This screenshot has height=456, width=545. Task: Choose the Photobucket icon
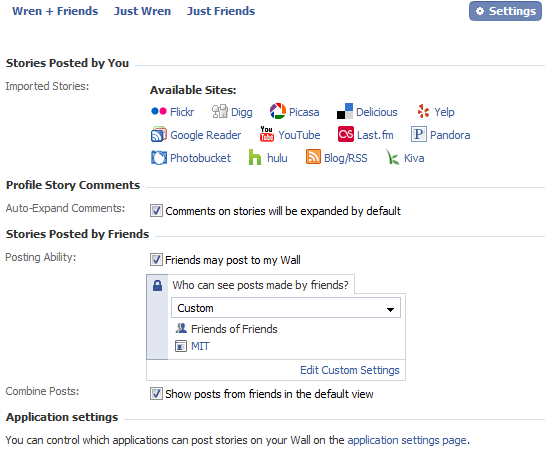coord(159,157)
